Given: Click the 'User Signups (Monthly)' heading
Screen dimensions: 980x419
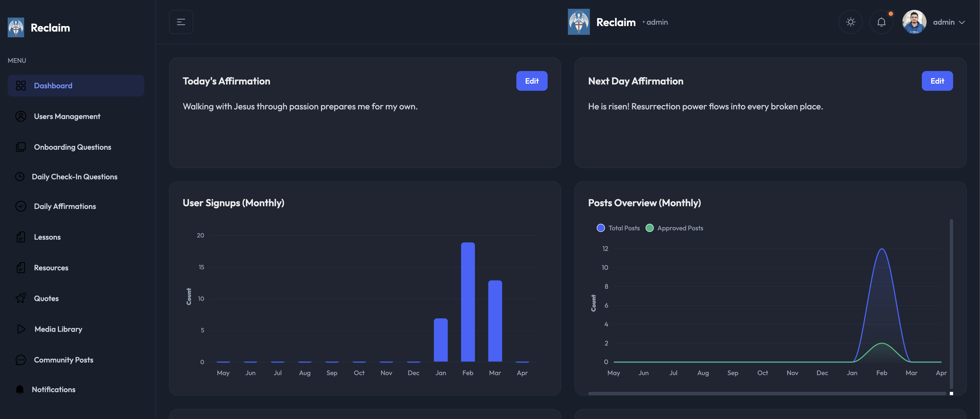Looking at the screenshot, I should [233, 203].
